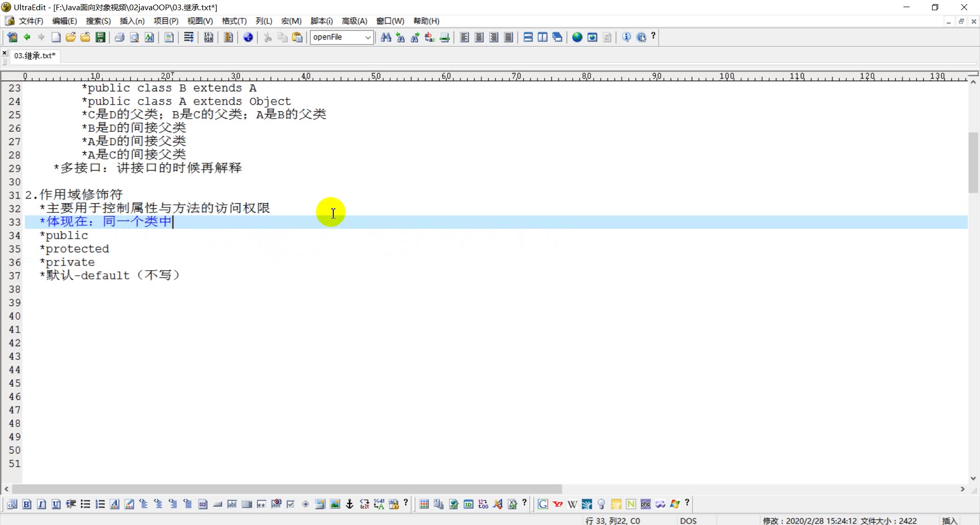This screenshot has width=980, height=525.
Task: Click the horizontal scrollbar right arrow
Action: pyautogui.click(x=963, y=489)
